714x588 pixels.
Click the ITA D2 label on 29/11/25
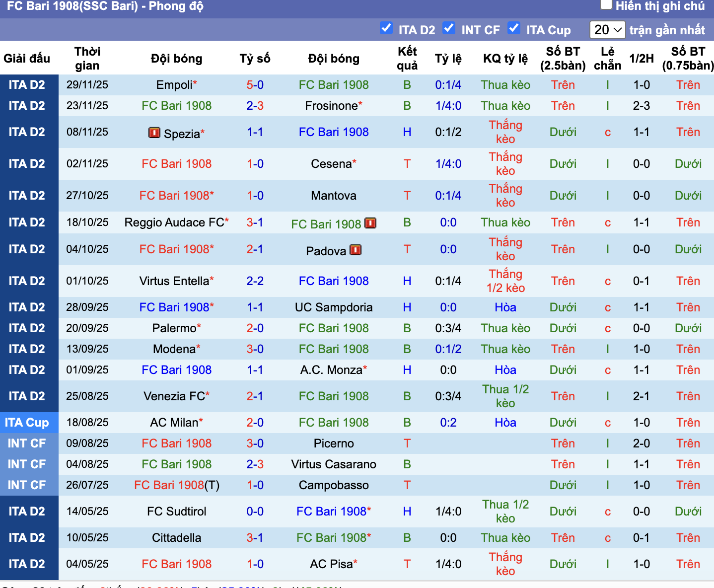[x=27, y=85]
